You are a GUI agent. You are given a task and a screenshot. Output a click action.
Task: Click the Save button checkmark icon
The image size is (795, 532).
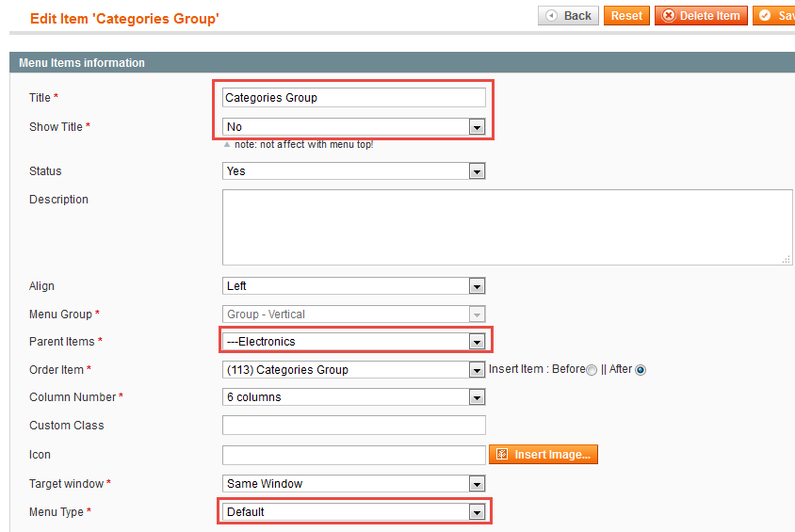(x=765, y=16)
